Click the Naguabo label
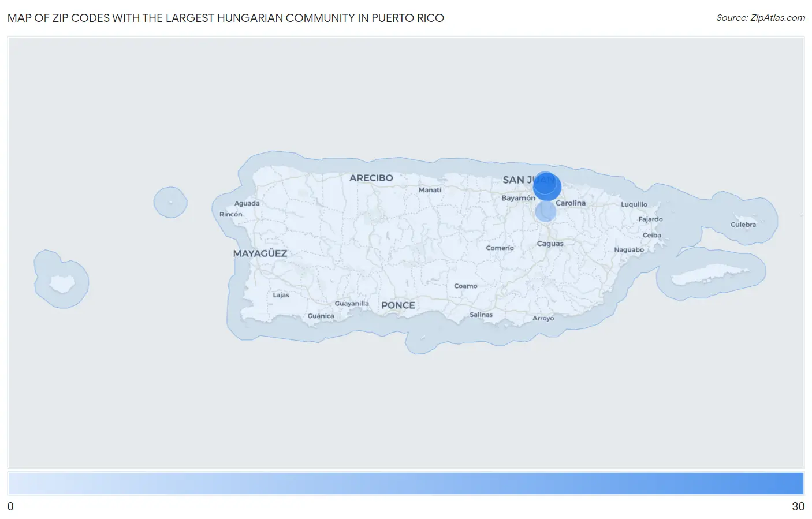The height and width of the screenshot is (519, 812). click(x=629, y=250)
